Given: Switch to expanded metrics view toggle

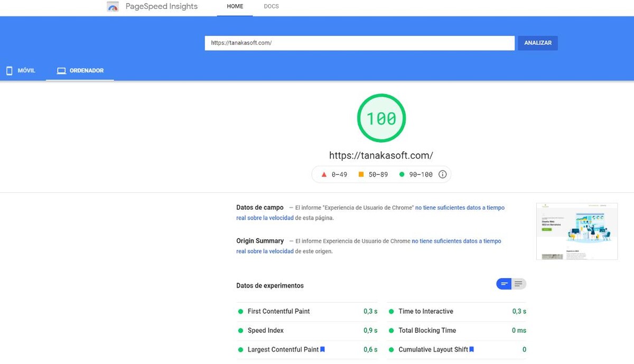Looking at the screenshot, I should 519,284.
